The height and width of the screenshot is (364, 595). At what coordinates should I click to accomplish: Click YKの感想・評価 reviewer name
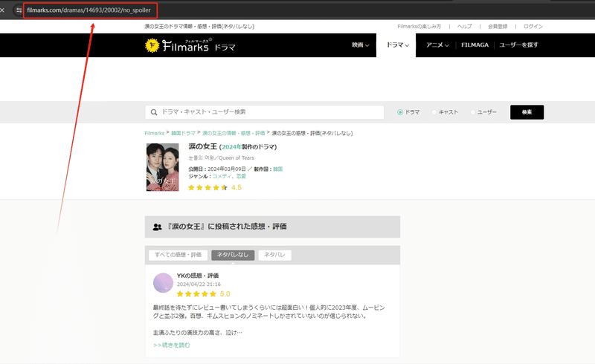(198, 276)
